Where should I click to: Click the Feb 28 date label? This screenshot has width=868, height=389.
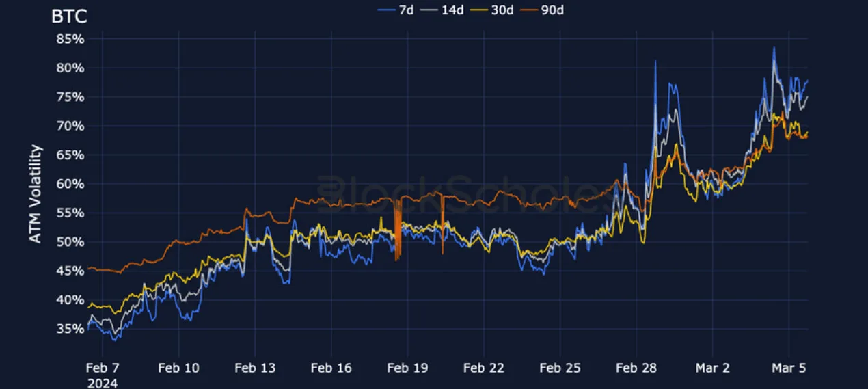pyautogui.click(x=636, y=368)
